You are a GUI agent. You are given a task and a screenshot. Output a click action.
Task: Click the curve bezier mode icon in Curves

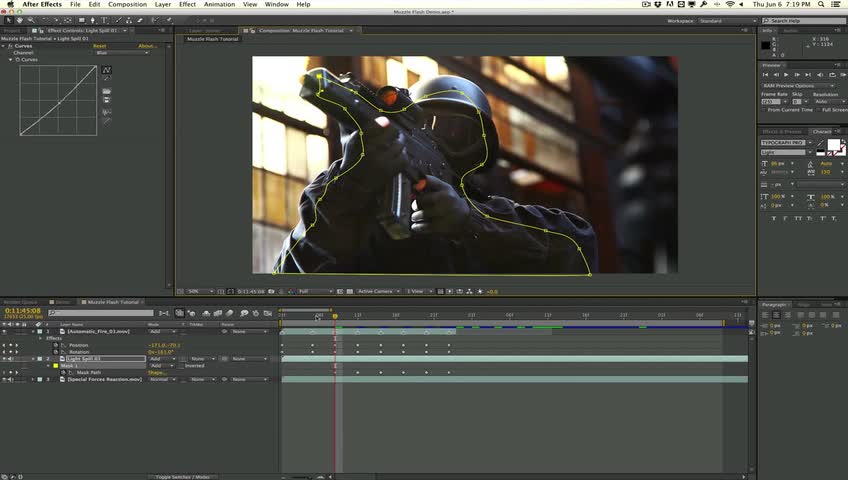[107, 70]
